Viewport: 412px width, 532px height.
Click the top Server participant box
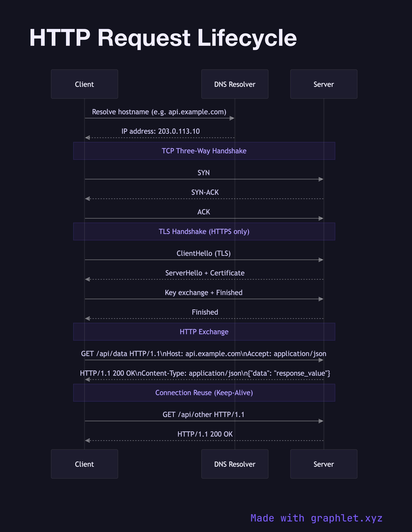[323, 84]
